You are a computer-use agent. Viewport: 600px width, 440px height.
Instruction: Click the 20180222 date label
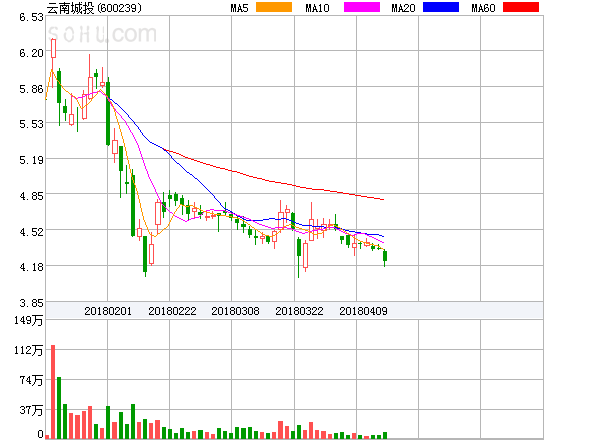[x=172, y=311]
